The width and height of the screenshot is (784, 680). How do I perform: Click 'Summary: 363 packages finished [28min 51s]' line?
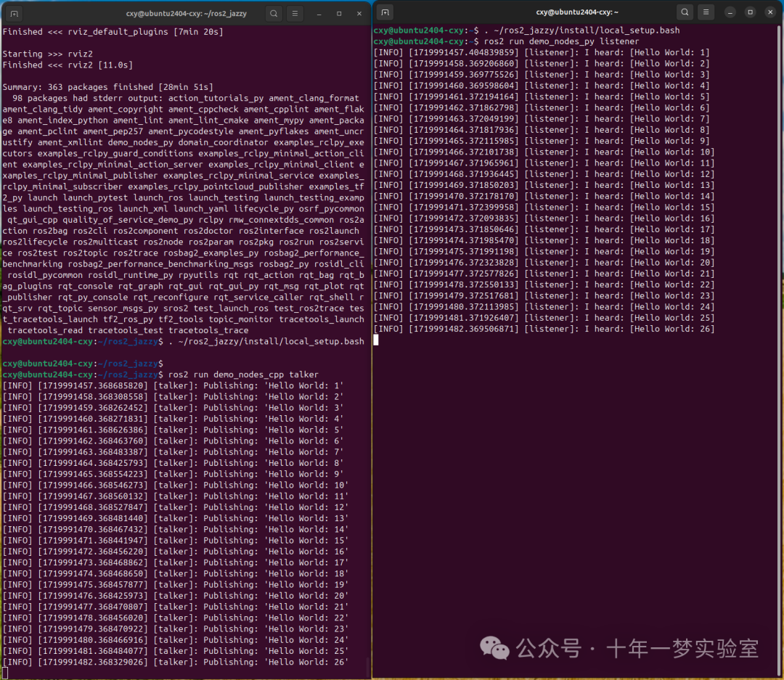tap(108, 87)
